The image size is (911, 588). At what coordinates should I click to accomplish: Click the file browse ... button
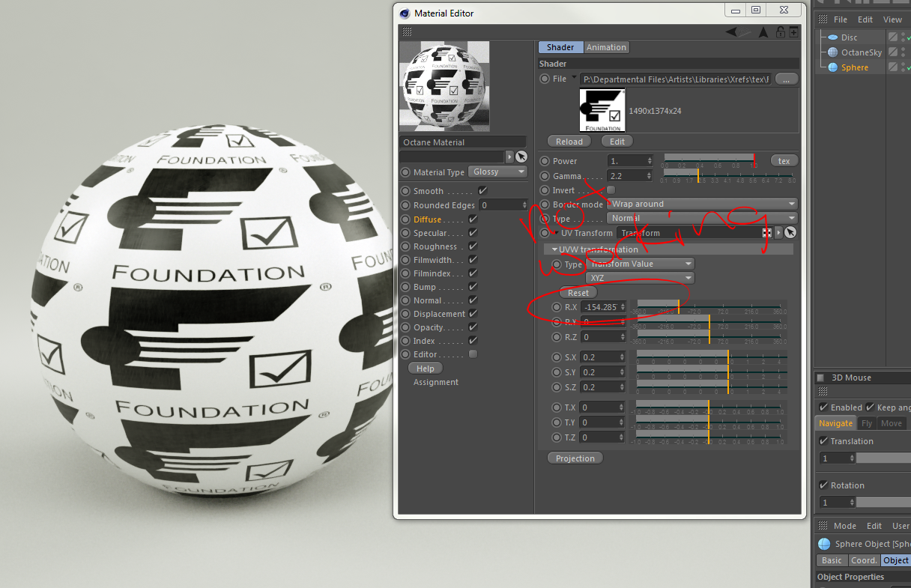coord(787,79)
